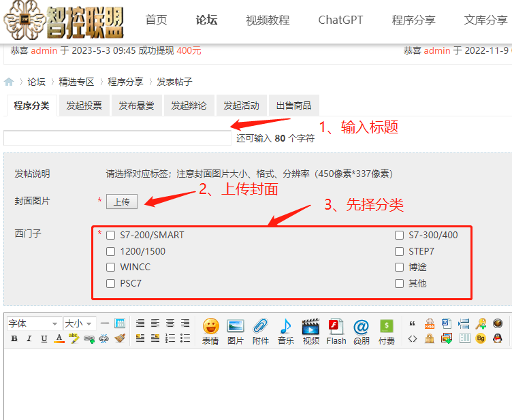The image size is (512, 420).
Task: Tick the WINCC category checkbox
Action: tap(111, 268)
